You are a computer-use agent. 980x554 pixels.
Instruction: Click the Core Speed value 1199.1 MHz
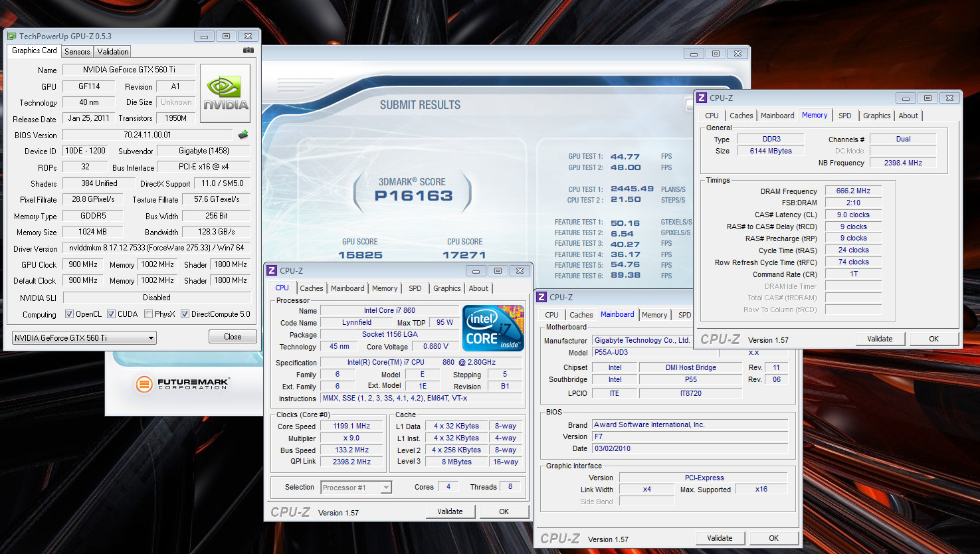tap(351, 426)
